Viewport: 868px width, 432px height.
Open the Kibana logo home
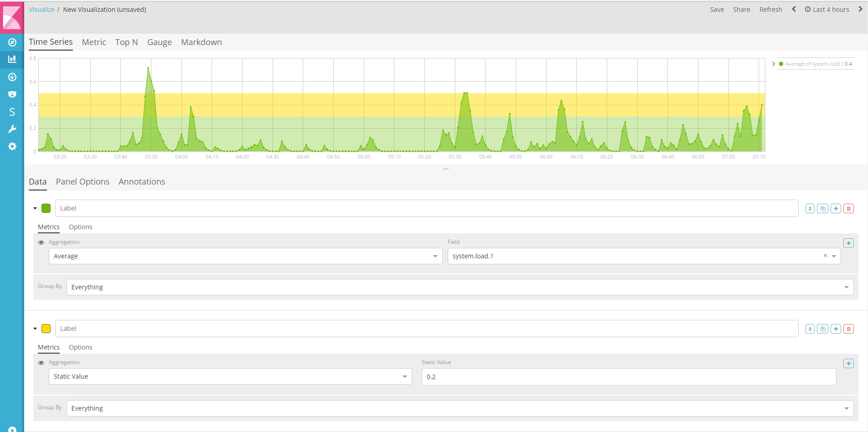pos(12,17)
